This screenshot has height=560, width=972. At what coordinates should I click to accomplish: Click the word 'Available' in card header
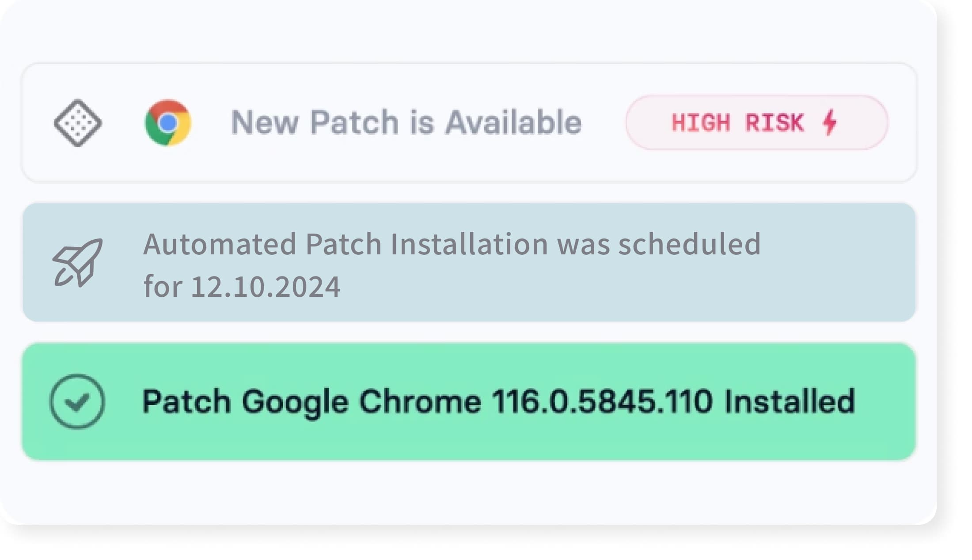pyautogui.click(x=513, y=123)
